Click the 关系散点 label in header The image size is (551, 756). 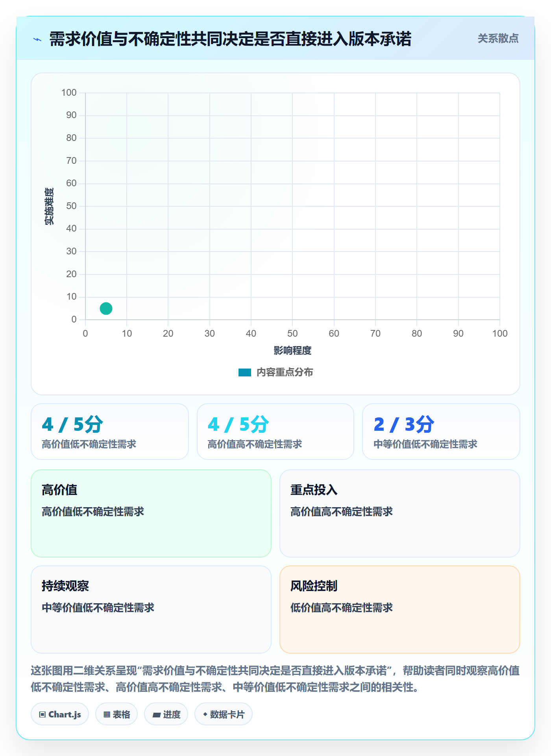[498, 39]
